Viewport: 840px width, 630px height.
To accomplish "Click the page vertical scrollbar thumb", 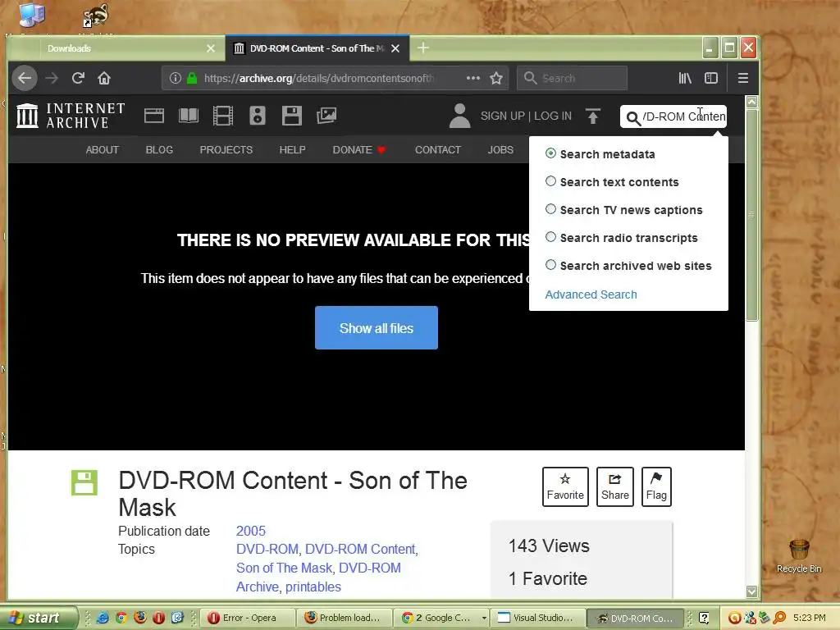I will [x=751, y=214].
